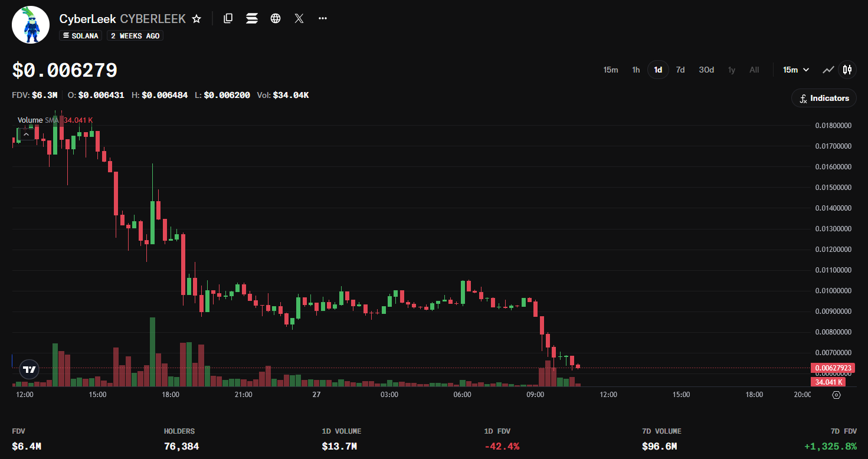The height and width of the screenshot is (459, 868).
Task: Open the token's X profile icon
Action: [x=299, y=18]
